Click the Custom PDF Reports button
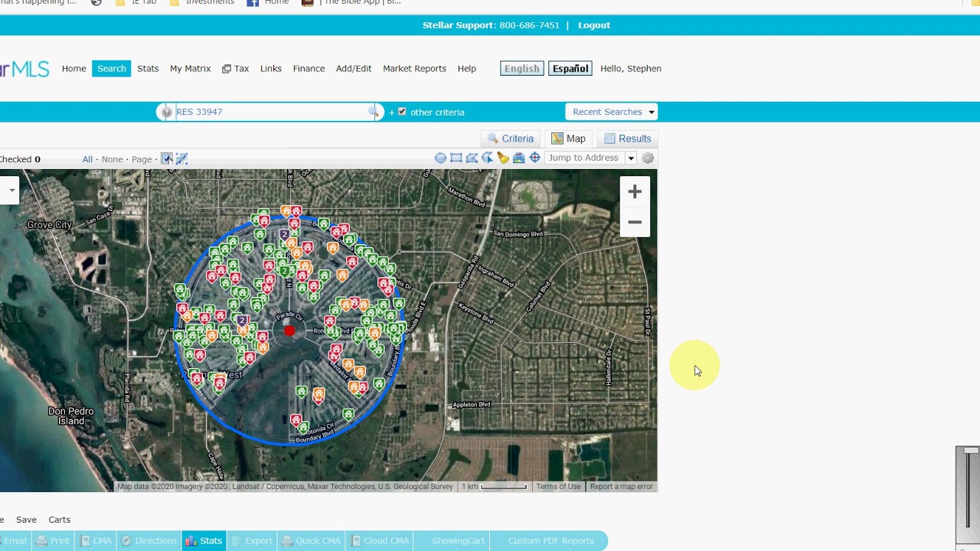This screenshot has height=551, width=980. click(x=550, y=540)
